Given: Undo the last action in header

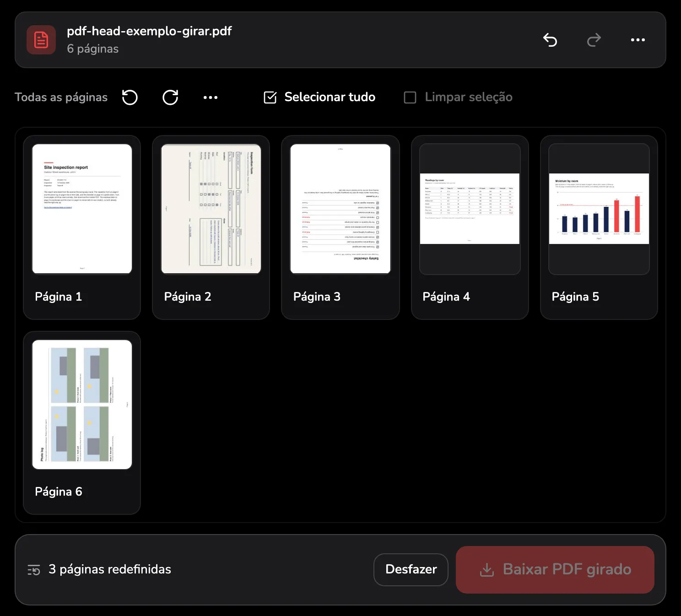Looking at the screenshot, I should point(550,40).
